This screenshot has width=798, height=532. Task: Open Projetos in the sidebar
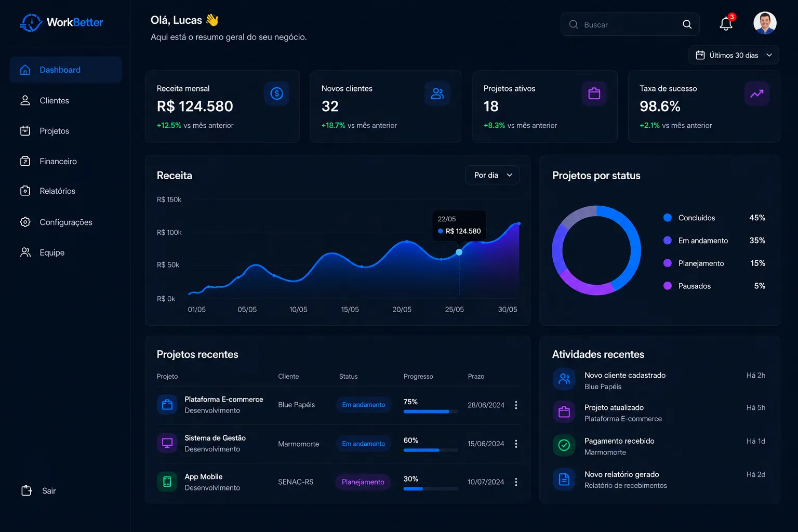tap(66, 131)
